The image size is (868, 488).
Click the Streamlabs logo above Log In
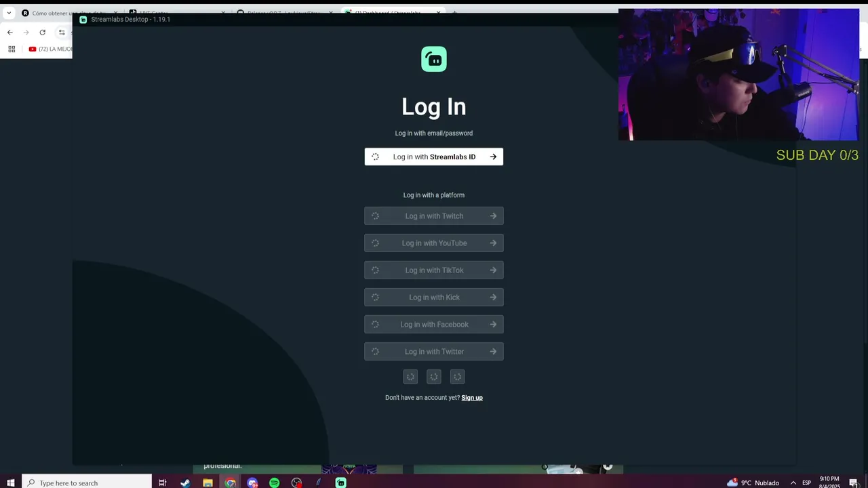coord(434,59)
